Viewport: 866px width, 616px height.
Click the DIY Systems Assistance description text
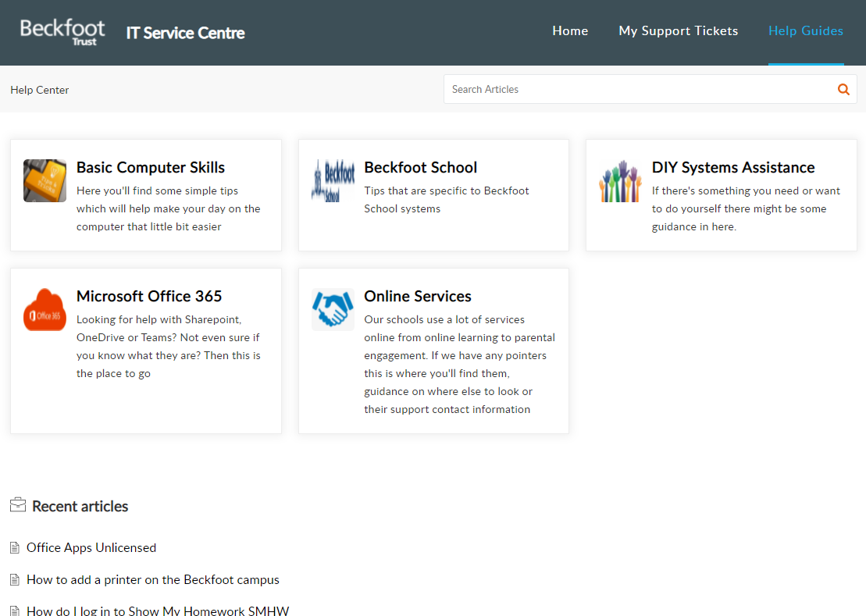(x=746, y=208)
